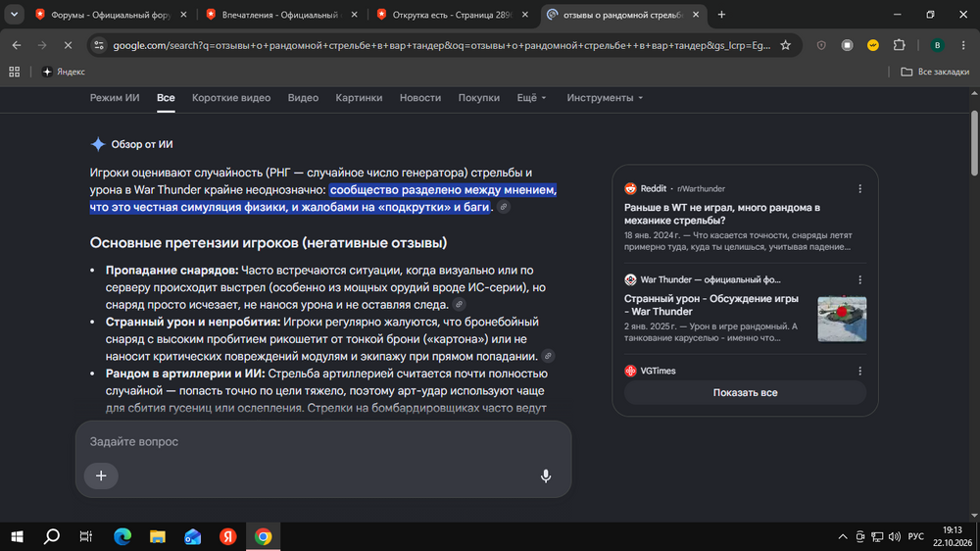
Task: Open more options for War Thunder forum result
Action: (x=860, y=280)
